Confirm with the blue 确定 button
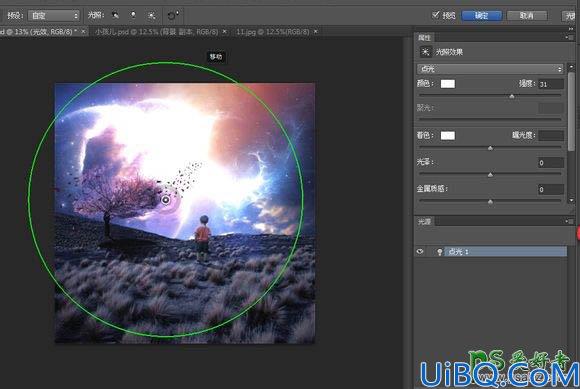Screen dimensions: 580x389 click(482, 16)
